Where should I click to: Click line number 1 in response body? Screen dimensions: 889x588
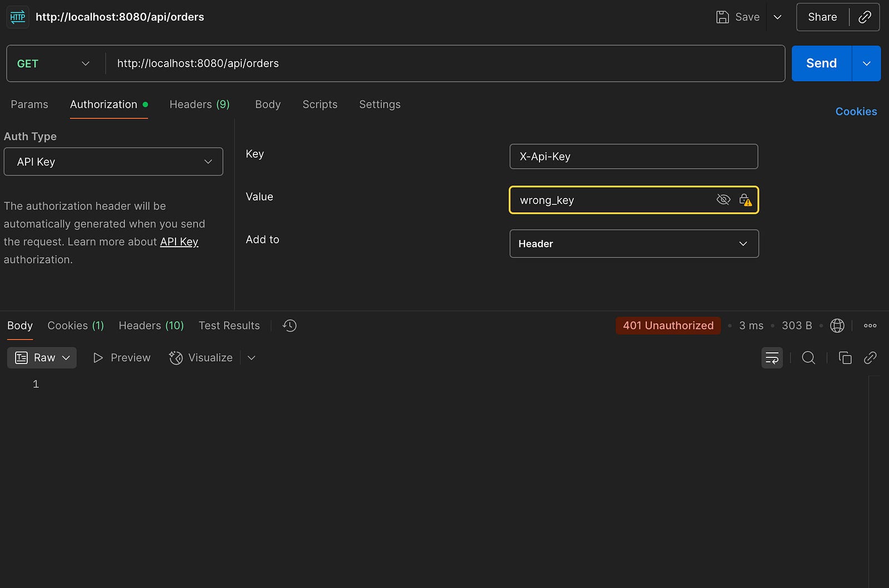pyautogui.click(x=36, y=384)
